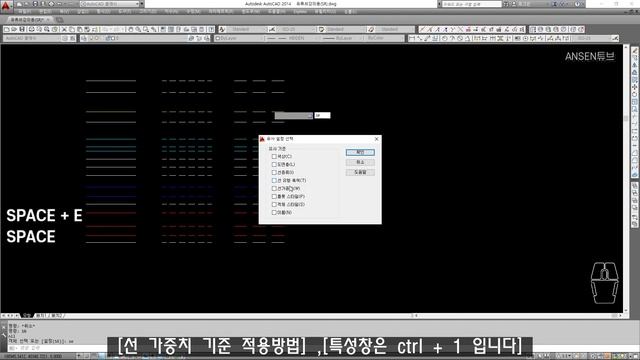The image size is (640, 360).
Task: Click 도움말 help button in dialog
Action: (x=360, y=172)
